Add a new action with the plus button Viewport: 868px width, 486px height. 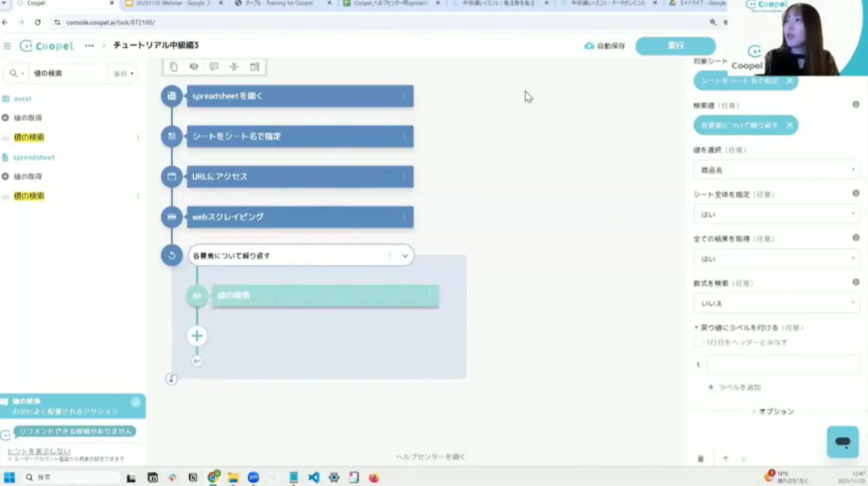click(x=197, y=336)
